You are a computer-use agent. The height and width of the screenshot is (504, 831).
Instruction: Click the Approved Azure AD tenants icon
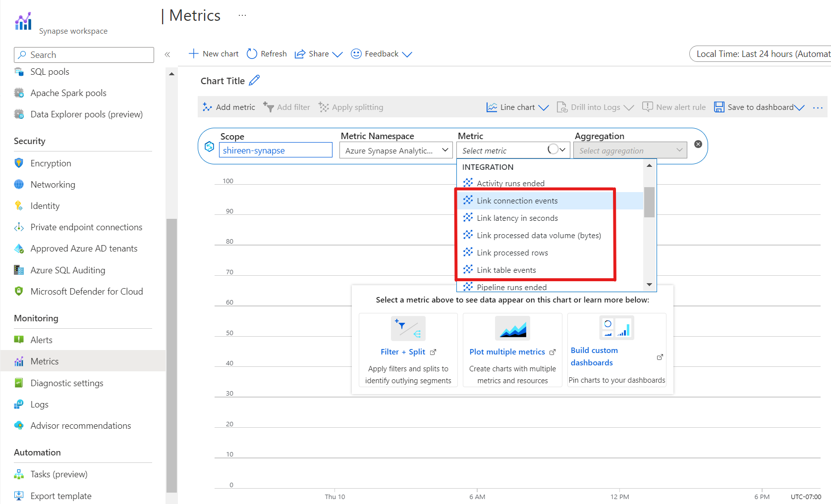pos(19,248)
